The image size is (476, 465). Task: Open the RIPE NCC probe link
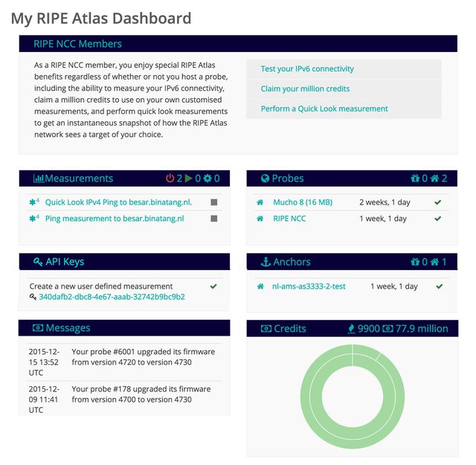coord(289,219)
